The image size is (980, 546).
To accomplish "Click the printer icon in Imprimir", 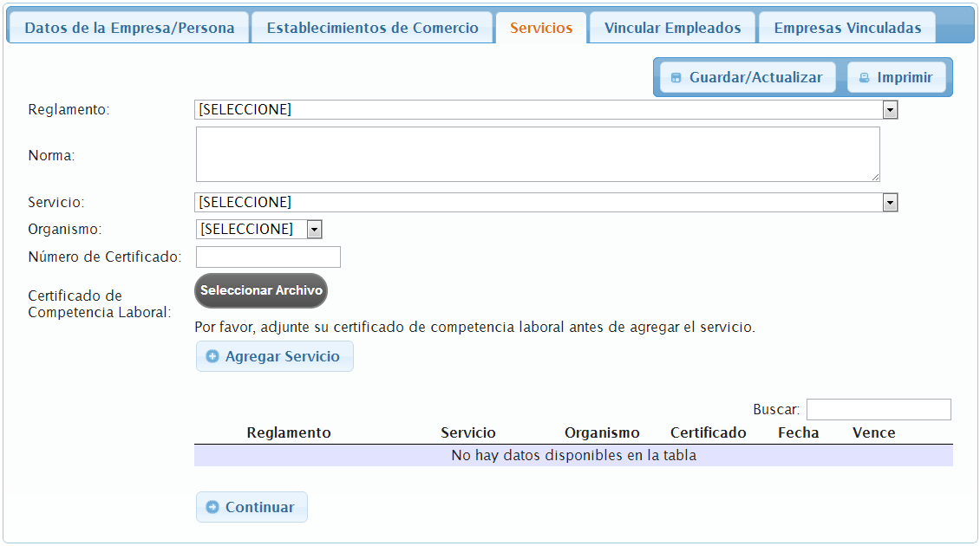I will pos(864,78).
